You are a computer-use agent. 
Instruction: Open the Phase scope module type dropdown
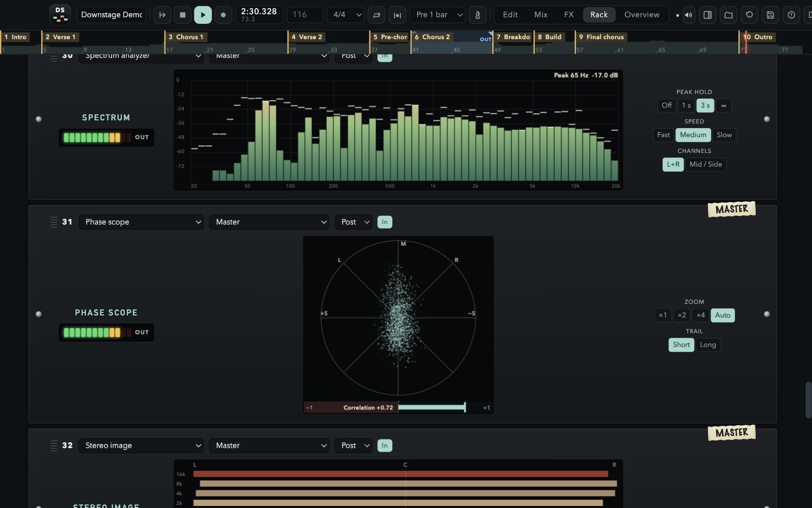[x=141, y=222]
